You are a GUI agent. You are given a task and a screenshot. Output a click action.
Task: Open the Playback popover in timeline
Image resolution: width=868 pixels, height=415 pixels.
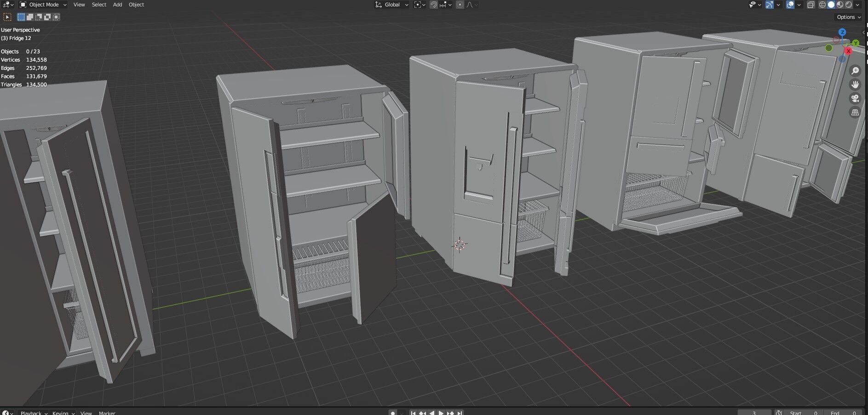(x=34, y=413)
